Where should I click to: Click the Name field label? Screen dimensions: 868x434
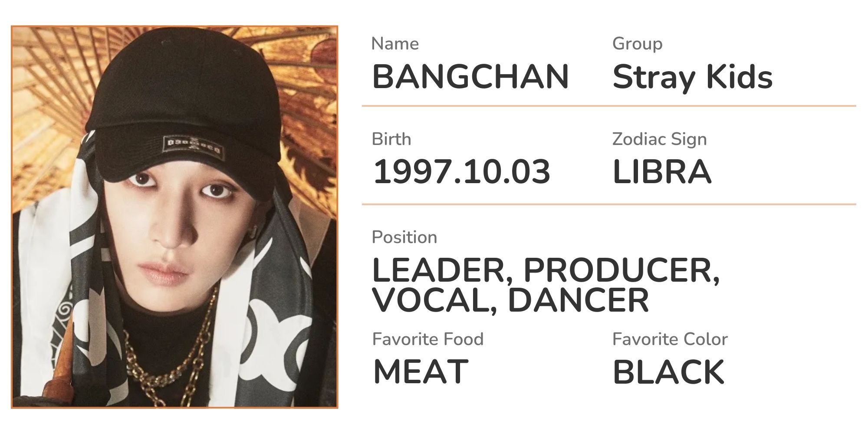coord(395,44)
